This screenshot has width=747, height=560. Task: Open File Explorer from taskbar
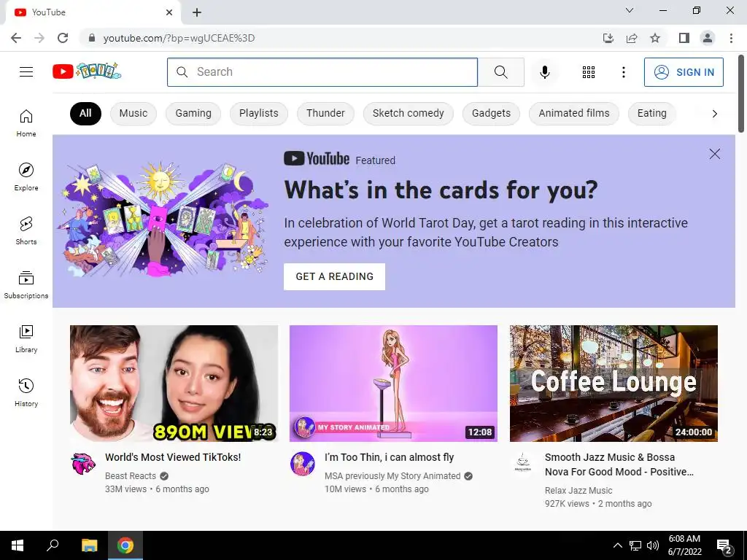click(x=89, y=545)
